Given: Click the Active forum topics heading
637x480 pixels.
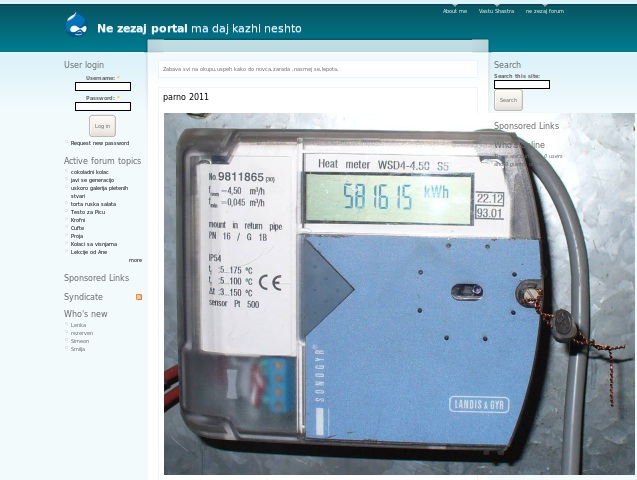Looking at the screenshot, I should (x=102, y=161).
